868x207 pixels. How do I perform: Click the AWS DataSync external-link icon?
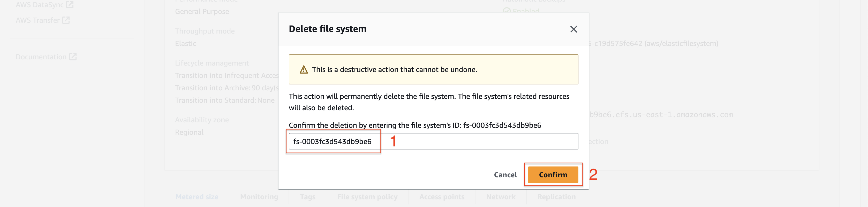click(70, 5)
